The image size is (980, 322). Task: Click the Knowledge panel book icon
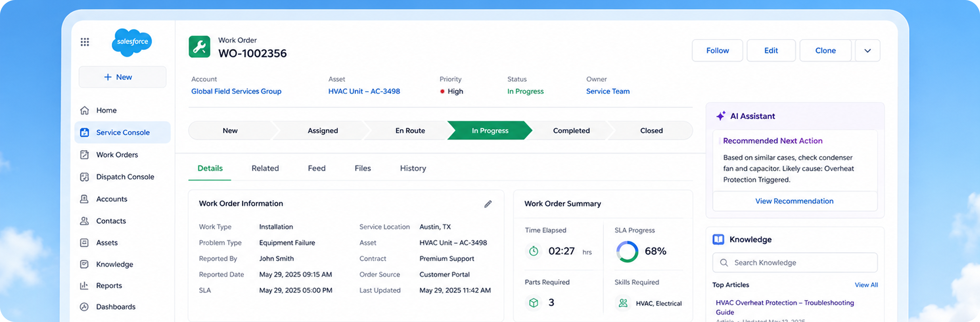(718, 240)
